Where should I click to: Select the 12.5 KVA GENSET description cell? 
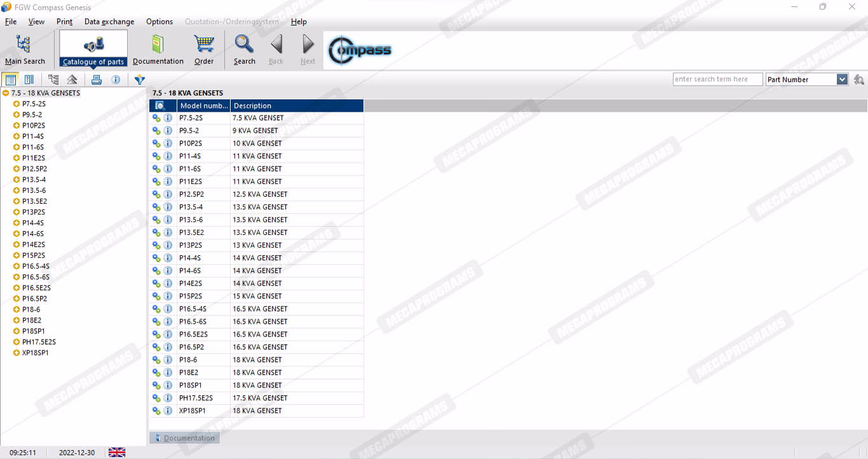(x=297, y=194)
